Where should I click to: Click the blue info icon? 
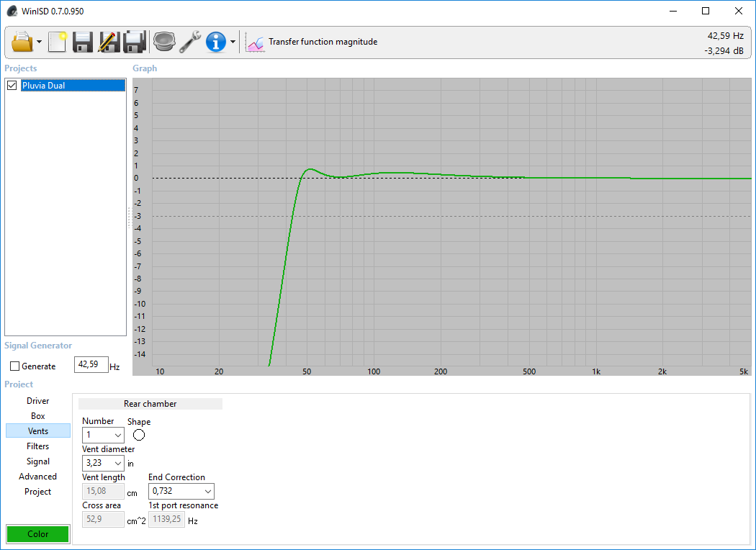click(216, 42)
